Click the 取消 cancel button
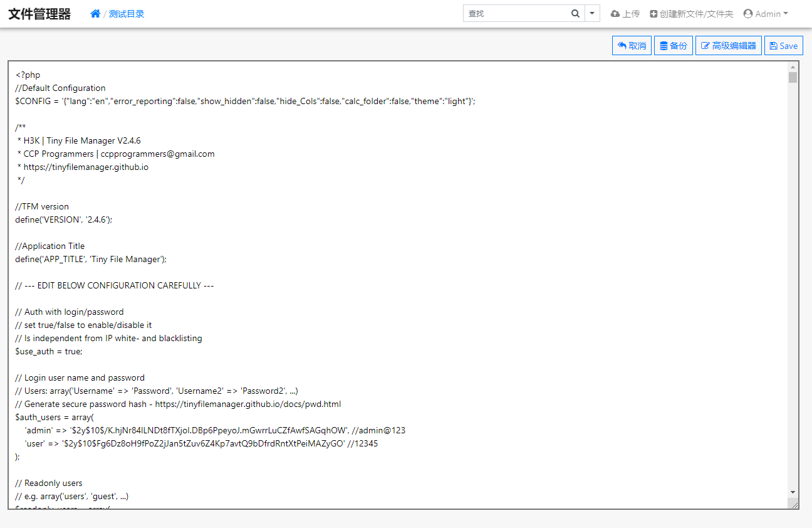Screen dimensions: 812x528 (632, 46)
